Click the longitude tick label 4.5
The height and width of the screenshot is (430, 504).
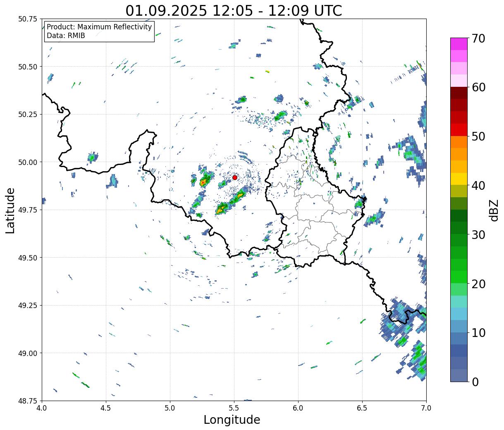point(106,408)
